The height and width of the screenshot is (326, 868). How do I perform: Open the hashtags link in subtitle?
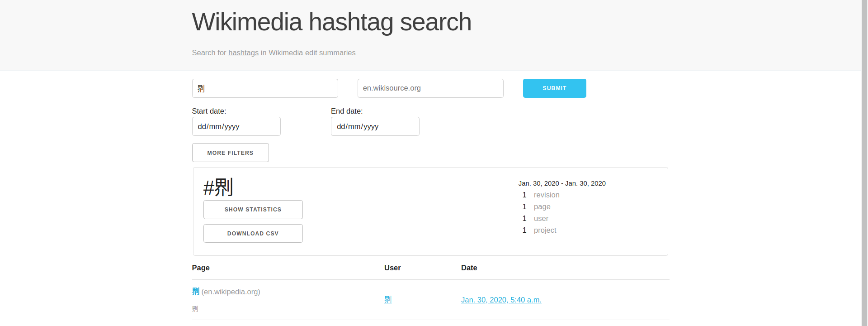(x=243, y=53)
